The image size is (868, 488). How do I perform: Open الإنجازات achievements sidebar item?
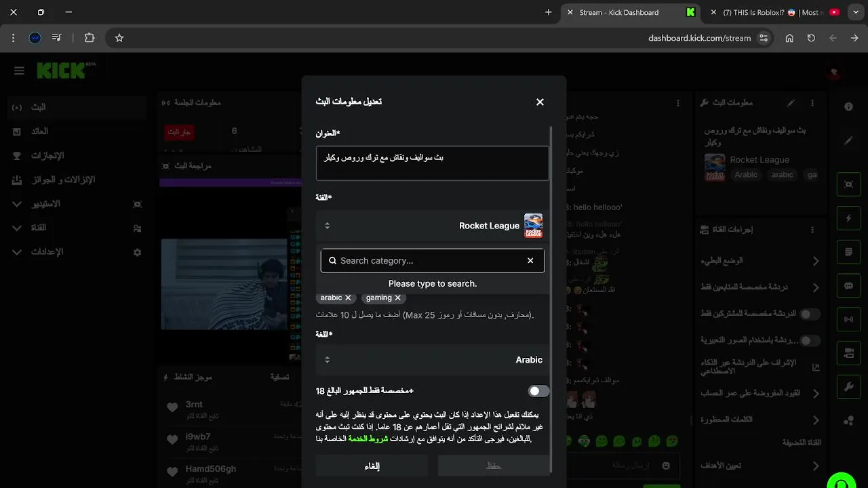coord(77,156)
